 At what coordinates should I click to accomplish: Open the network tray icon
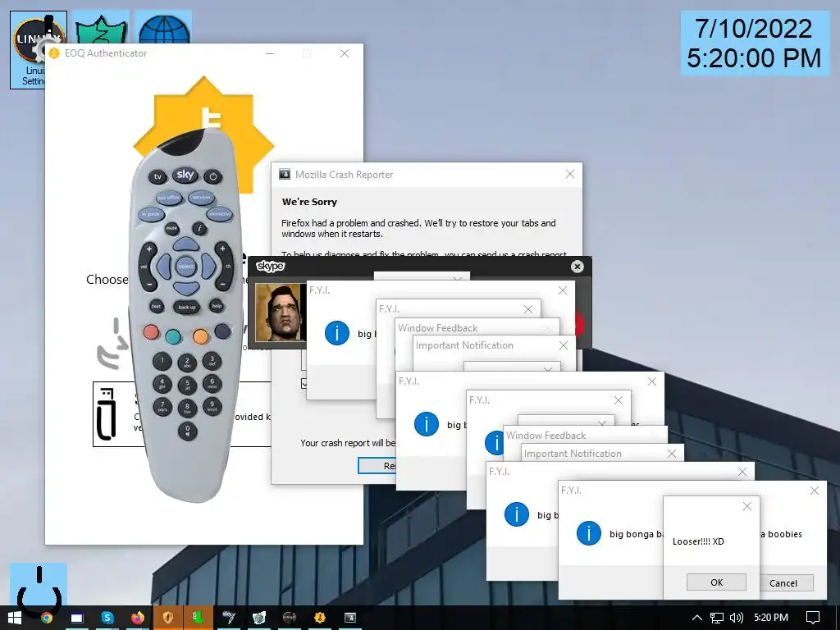point(716,618)
